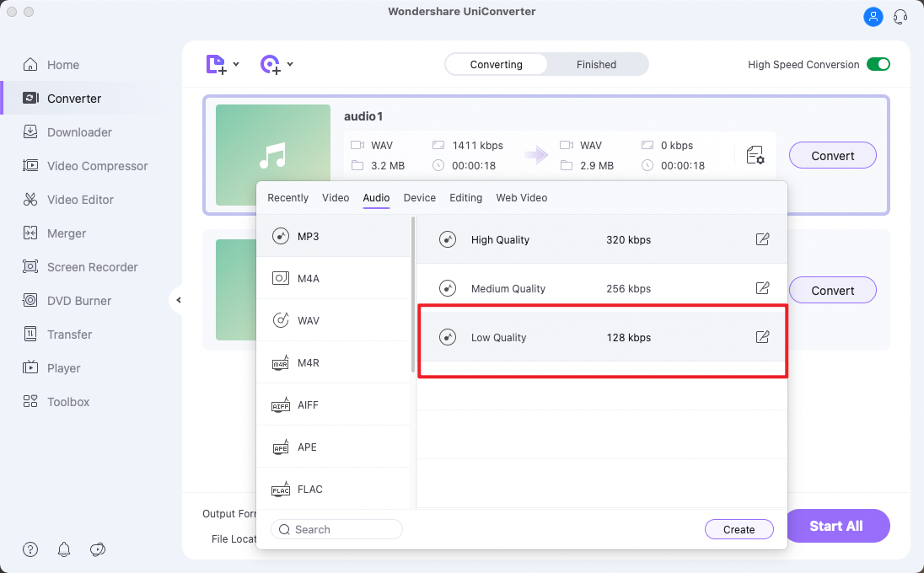924x573 pixels.
Task: Select Medium Quality 256 kbps preset
Action: [602, 288]
